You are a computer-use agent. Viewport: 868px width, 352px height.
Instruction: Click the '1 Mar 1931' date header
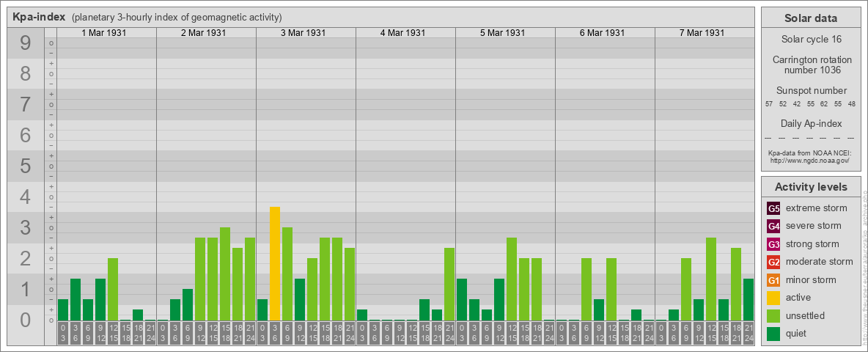(104, 33)
